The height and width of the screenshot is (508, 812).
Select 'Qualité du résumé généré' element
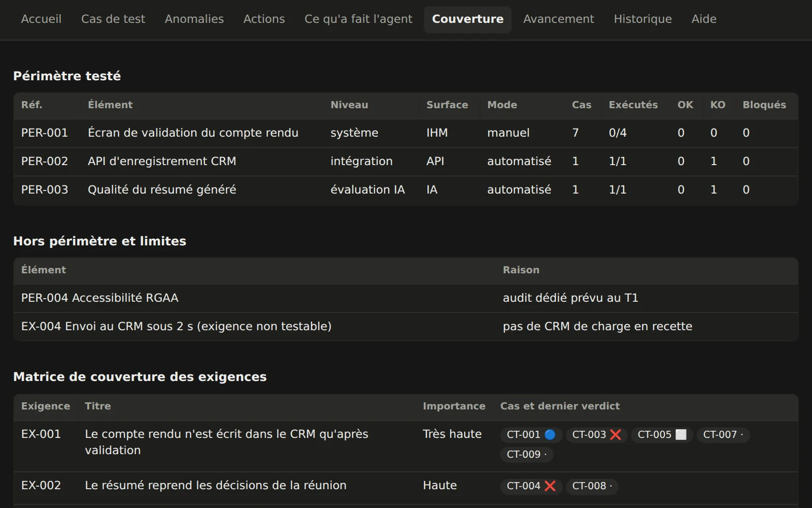(x=162, y=190)
